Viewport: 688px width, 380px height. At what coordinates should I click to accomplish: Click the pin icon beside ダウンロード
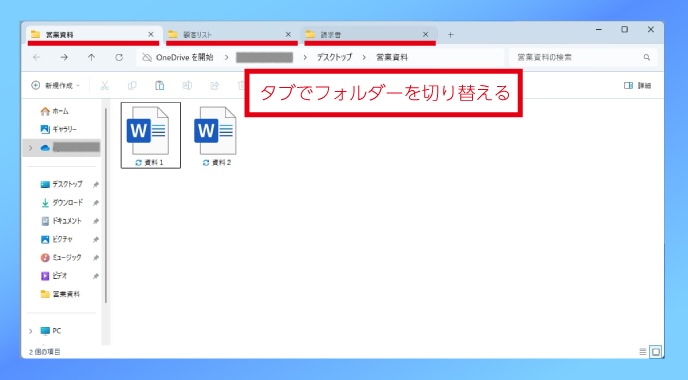(96, 203)
